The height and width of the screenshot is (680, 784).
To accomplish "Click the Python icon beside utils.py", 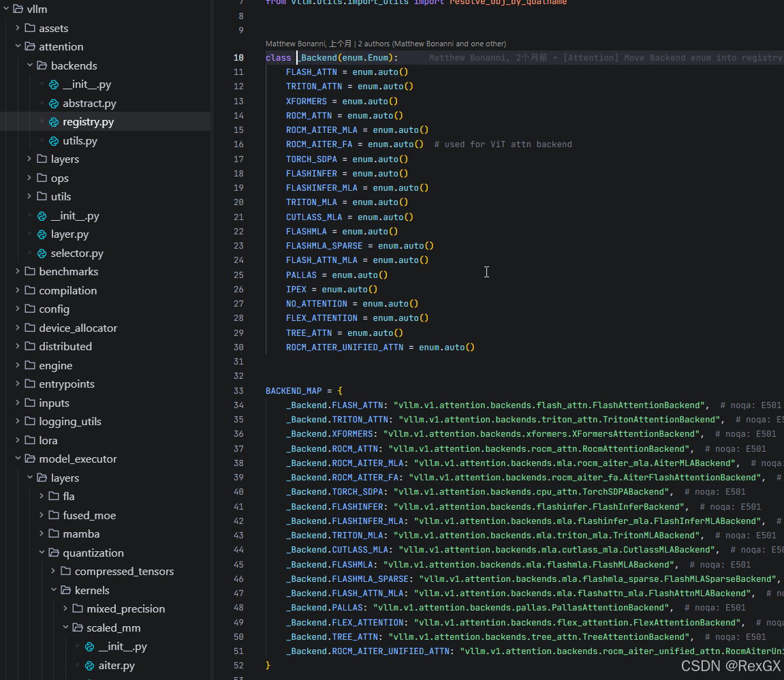I will [54, 141].
